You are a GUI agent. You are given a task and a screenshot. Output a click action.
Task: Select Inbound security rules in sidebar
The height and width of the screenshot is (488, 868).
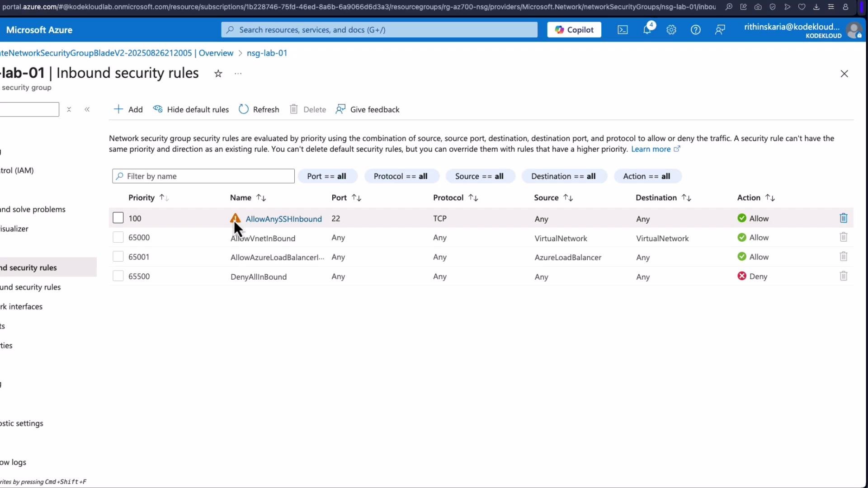coord(47,267)
